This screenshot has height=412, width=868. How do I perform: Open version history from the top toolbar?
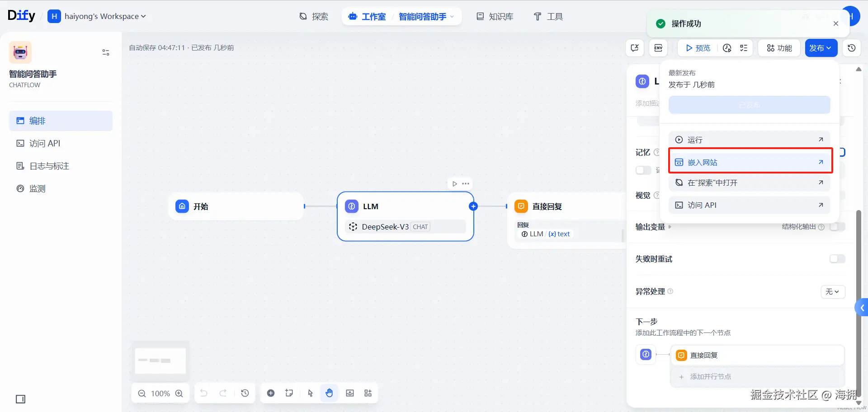tap(852, 47)
